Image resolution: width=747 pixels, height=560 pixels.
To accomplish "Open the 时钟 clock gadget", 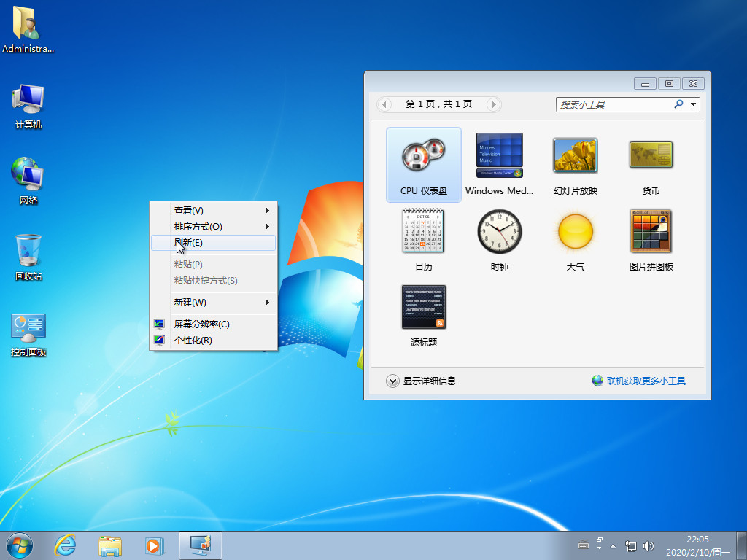I will 499,231.
